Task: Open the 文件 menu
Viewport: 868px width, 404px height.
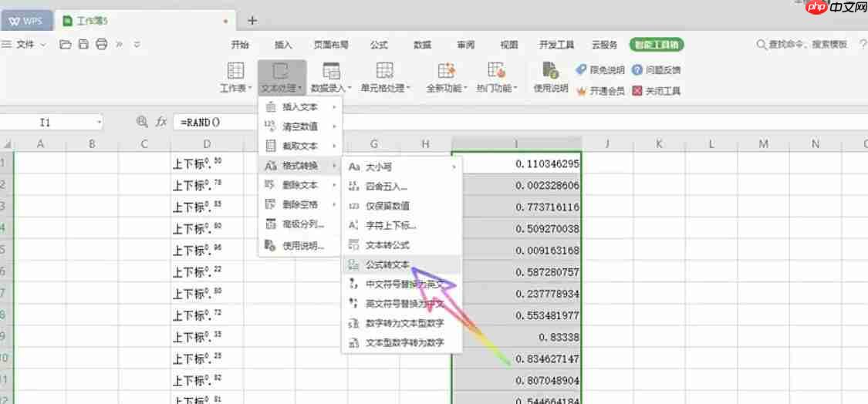Action: pyautogui.click(x=24, y=45)
